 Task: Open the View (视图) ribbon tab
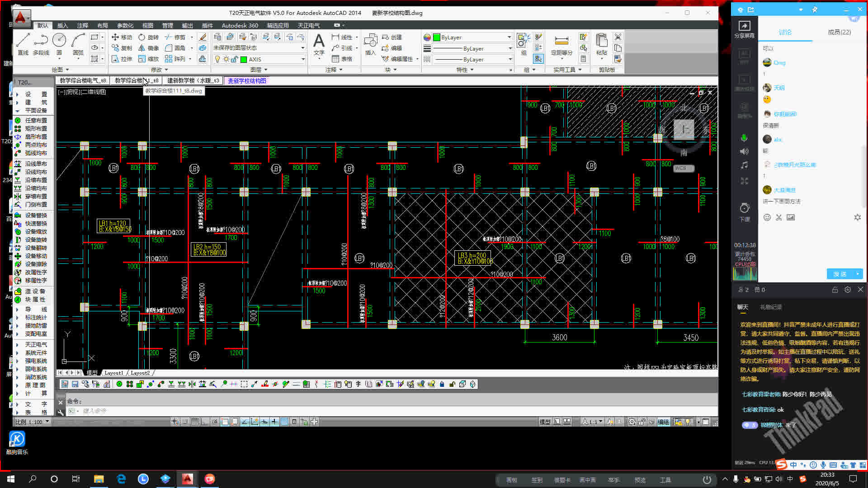coord(147,25)
